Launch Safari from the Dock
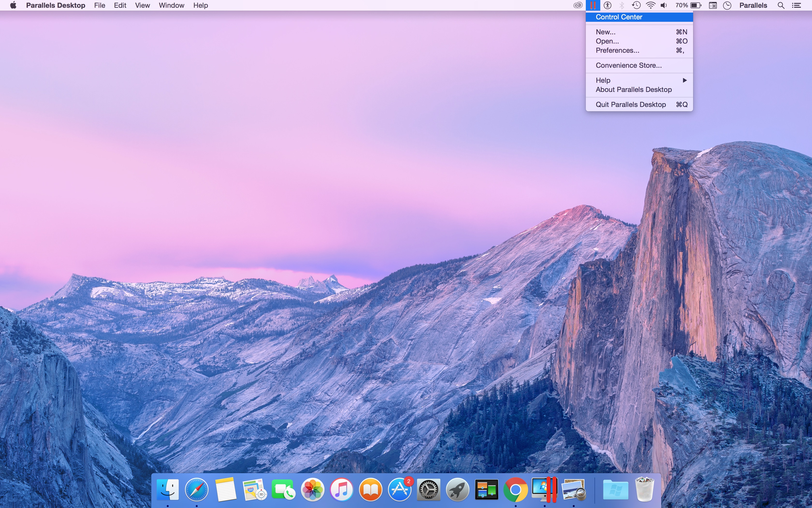This screenshot has width=812, height=508. 197,490
